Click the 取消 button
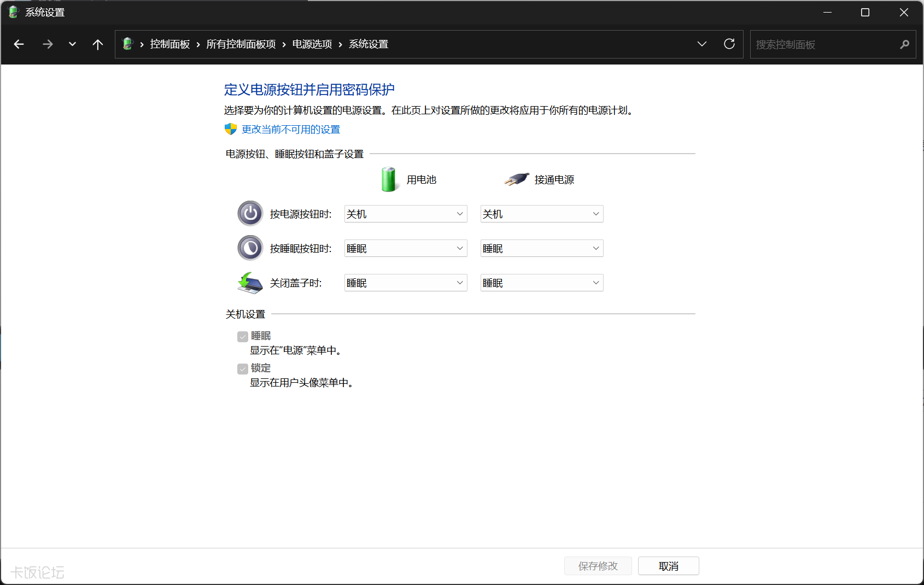Viewport: 924px width, 585px height. coord(669,566)
